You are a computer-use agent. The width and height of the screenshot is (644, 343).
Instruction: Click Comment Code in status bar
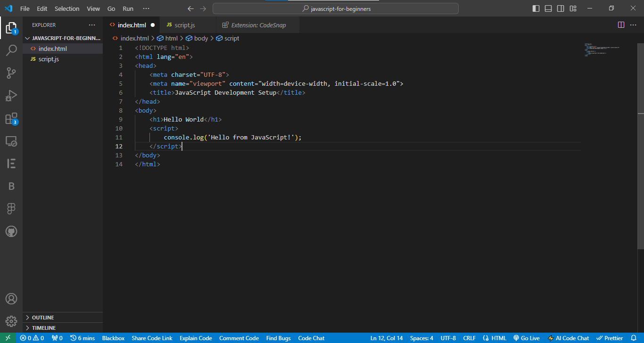(x=239, y=338)
